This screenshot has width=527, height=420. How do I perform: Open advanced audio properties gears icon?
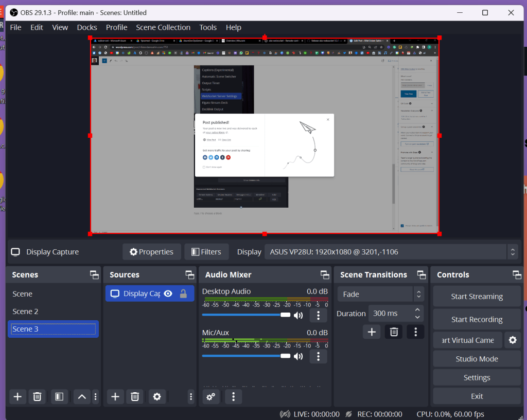point(210,397)
